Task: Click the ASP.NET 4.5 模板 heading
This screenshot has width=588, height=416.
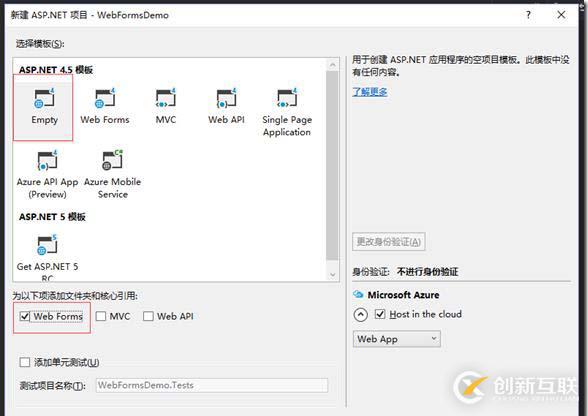Action: [x=56, y=70]
